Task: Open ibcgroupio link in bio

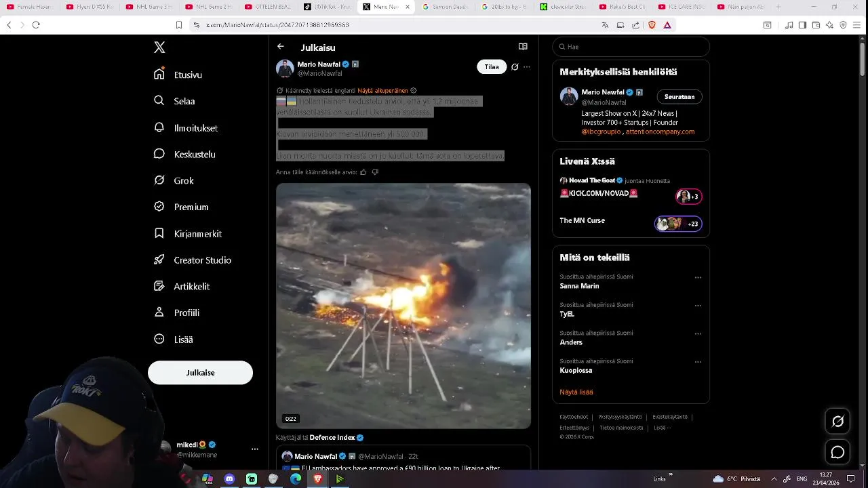Action: tap(601, 131)
